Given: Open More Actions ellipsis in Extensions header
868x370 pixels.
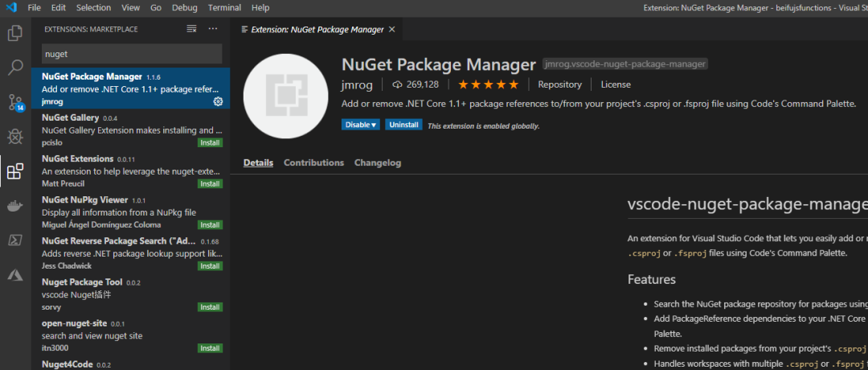Looking at the screenshot, I should 213,29.
